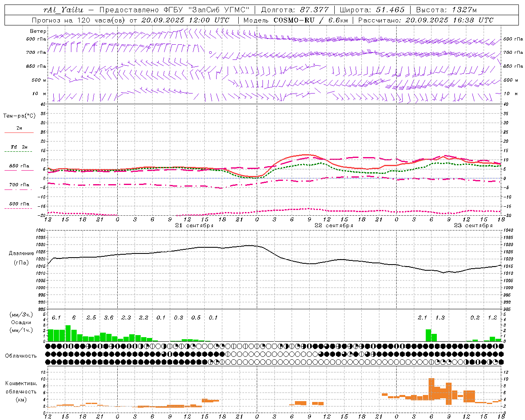Click the precipitation value 2.2
This screenshot has width=525, height=420.
coord(144,318)
